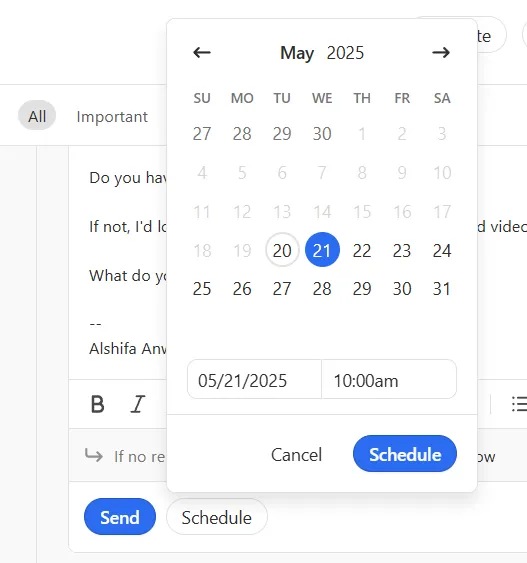Click the outlined Schedule button beside Send
The width and height of the screenshot is (527, 563).
[217, 517]
